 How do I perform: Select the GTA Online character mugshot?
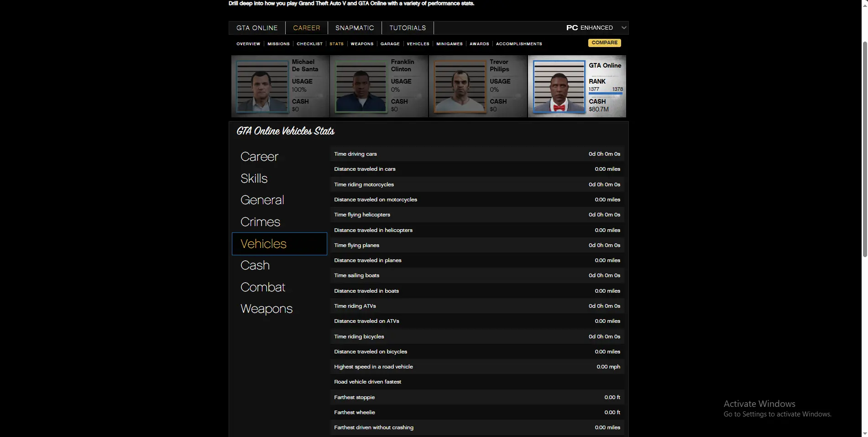click(559, 87)
